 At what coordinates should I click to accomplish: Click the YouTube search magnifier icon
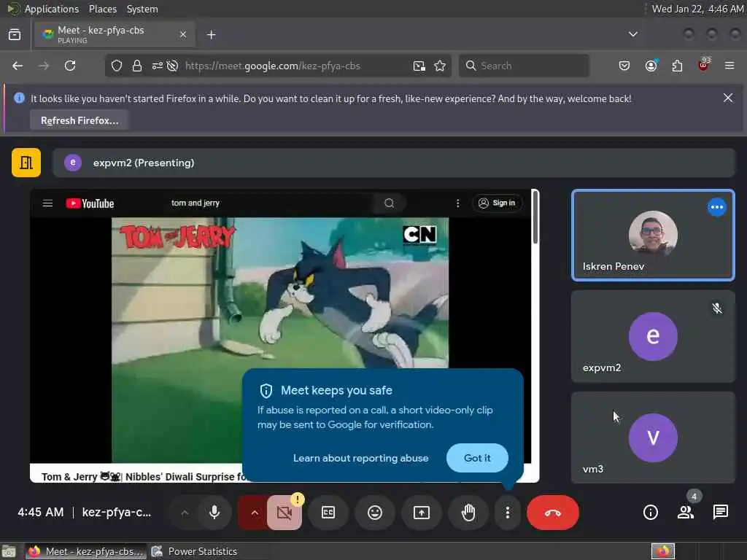390,203
